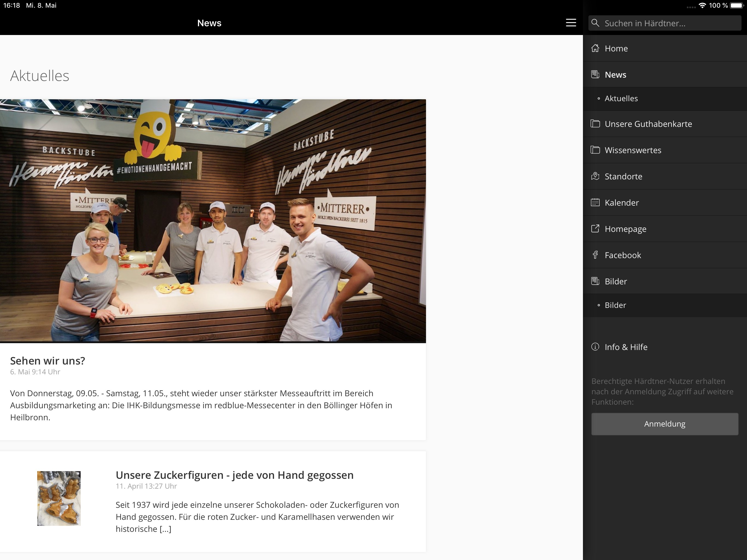Image resolution: width=747 pixels, height=560 pixels.
Task: Open Unsere Guthabenkarte in the sidebar
Action: point(665,124)
